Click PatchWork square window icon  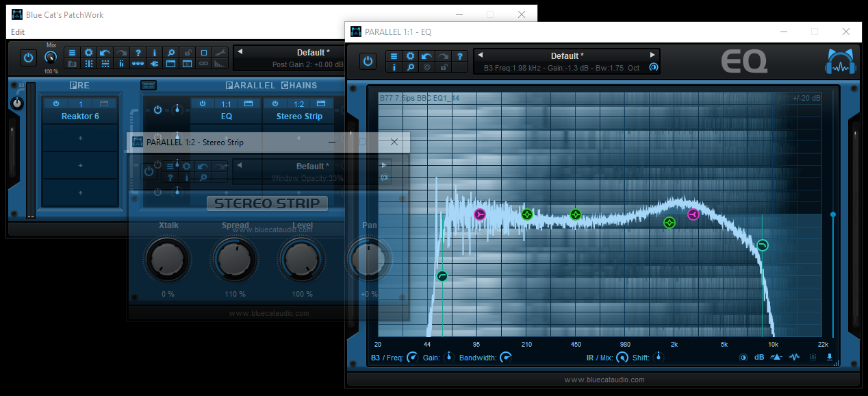[204, 53]
